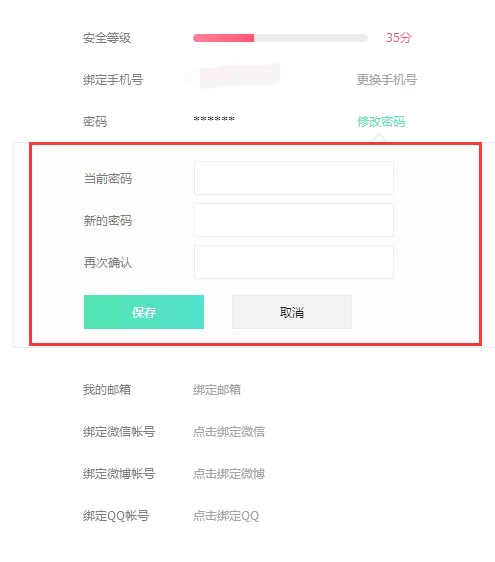Click the 绑定QQ帐号 label
Screen dimensions: 495x562
pyautogui.click(x=116, y=516)
